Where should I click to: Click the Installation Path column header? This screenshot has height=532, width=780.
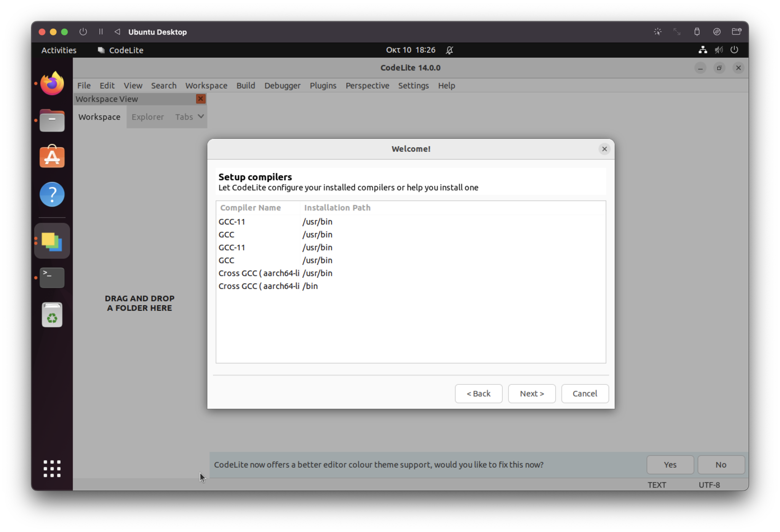click(x=337, y=208)
